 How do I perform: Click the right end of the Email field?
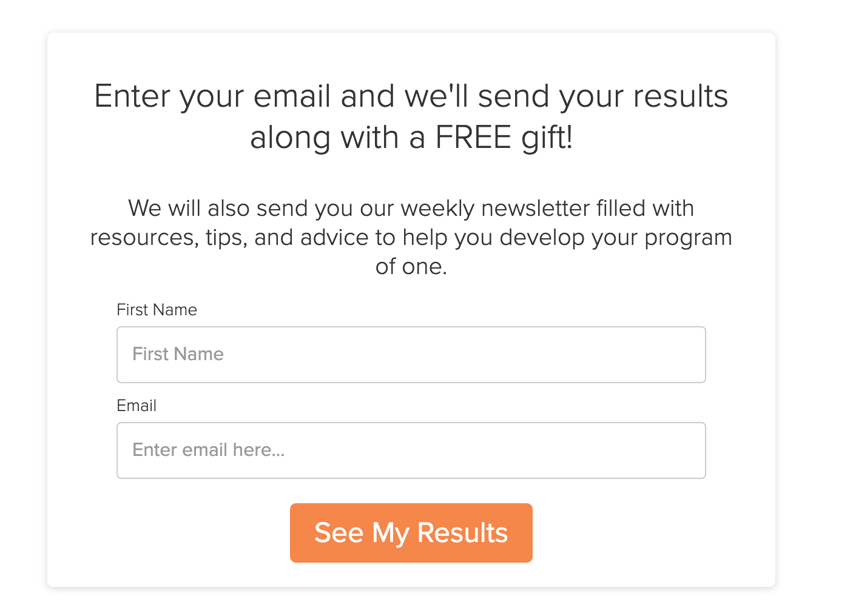pyautogui.click(x=686, y=450)
